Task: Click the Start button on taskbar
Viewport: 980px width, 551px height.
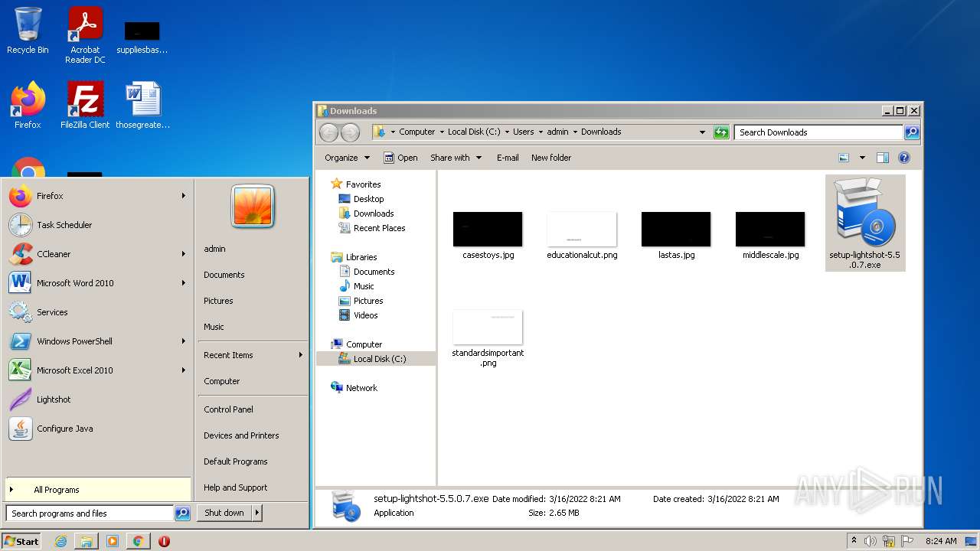Action: pyautogui.click(x=21, y=541)
